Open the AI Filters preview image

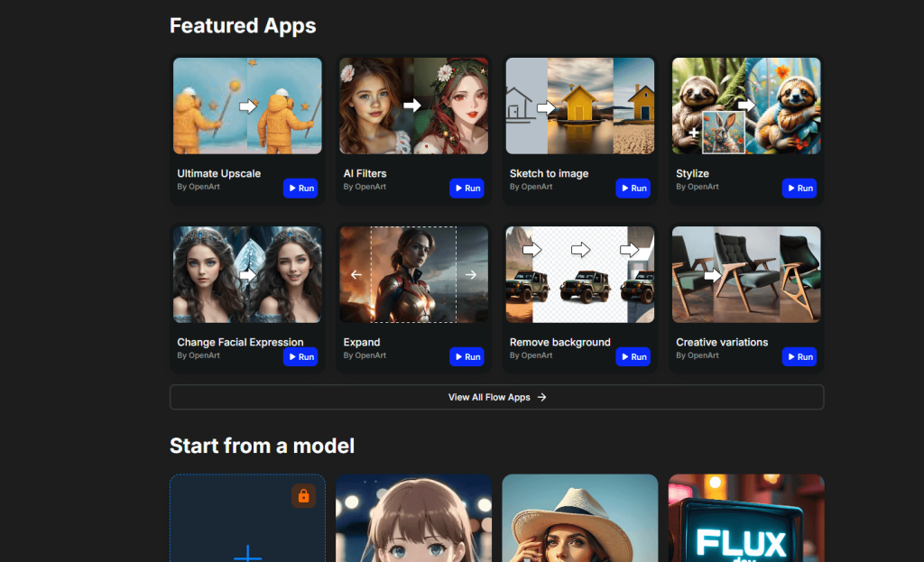point(413,106)
